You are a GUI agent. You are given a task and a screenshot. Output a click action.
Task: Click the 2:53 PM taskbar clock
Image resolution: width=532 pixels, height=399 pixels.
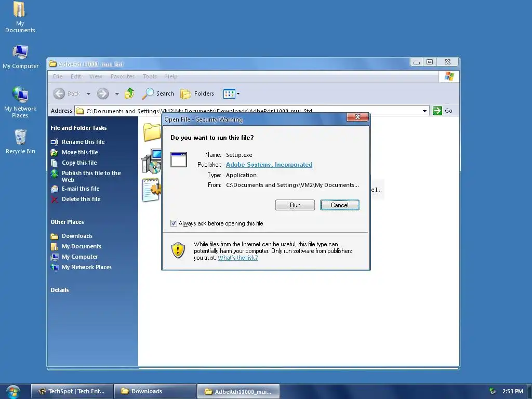[x=513, y=391]
